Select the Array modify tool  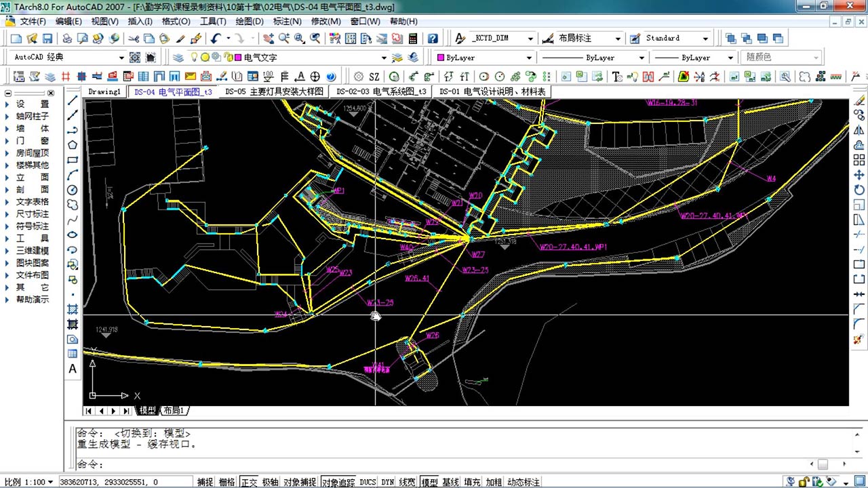[859, 160]
